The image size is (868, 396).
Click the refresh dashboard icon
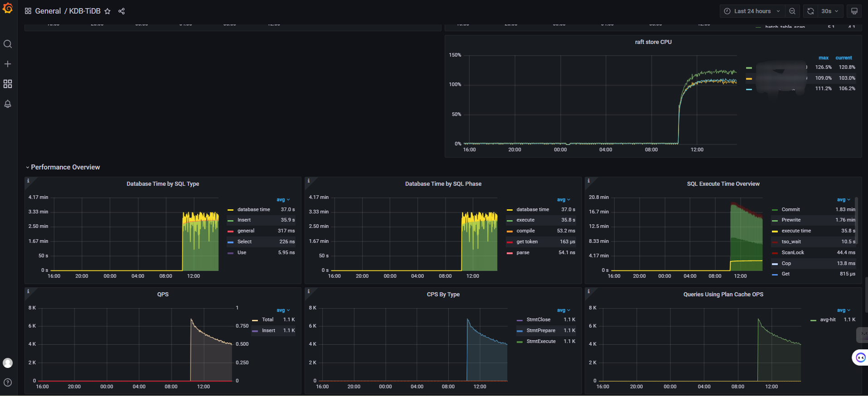coord(811,11)
